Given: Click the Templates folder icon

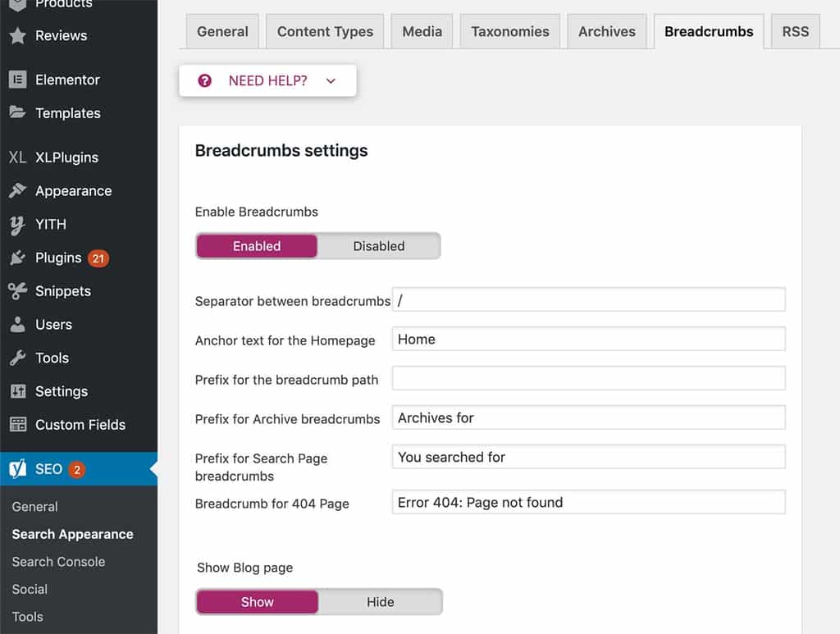Looking at the screenshot, I should [x=18, y=112].
